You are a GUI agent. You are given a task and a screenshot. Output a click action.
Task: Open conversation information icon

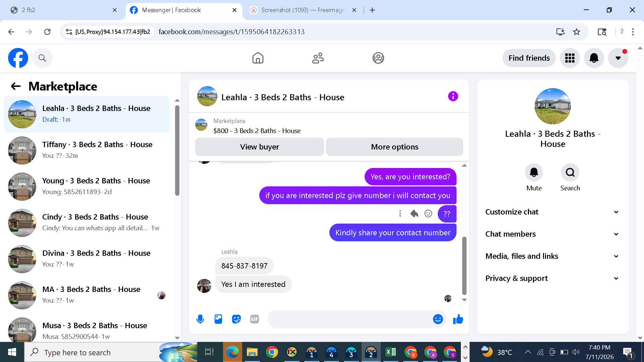click(x=453, y=97)
